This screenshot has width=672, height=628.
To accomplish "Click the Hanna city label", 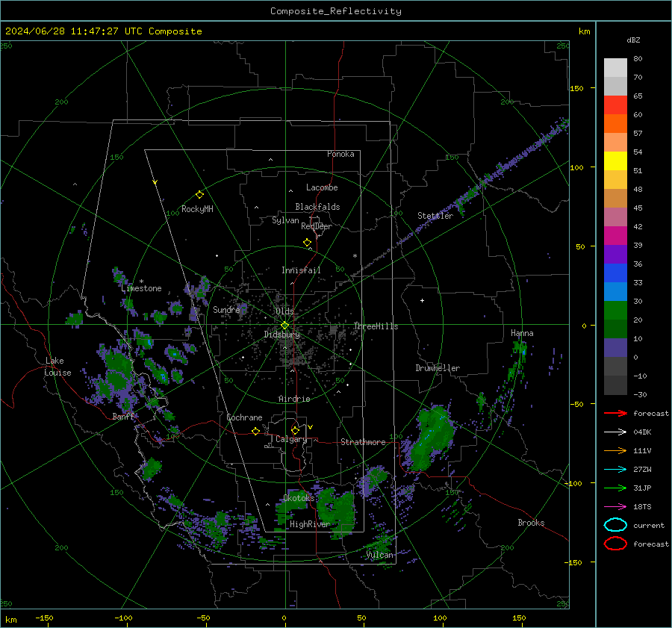I will pyautogui.click(x=522, y=333).
